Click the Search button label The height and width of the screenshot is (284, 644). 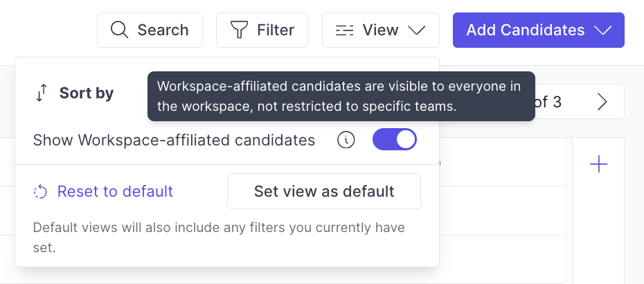(163, 30)
